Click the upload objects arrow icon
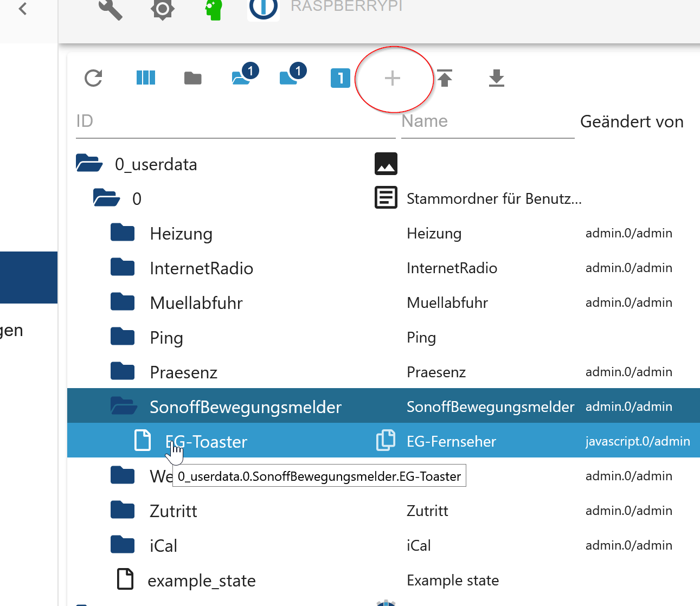Viewport: 700px width, 606px height. click(x=445, y=78)
